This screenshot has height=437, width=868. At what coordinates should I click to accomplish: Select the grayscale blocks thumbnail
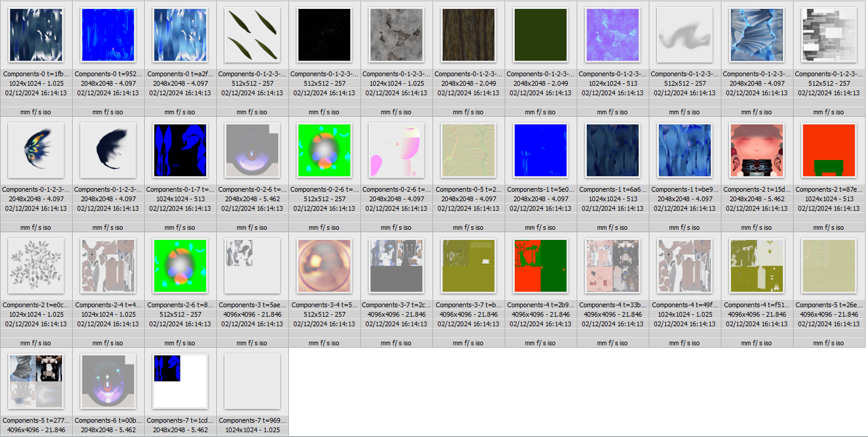[x=829, y=35]
